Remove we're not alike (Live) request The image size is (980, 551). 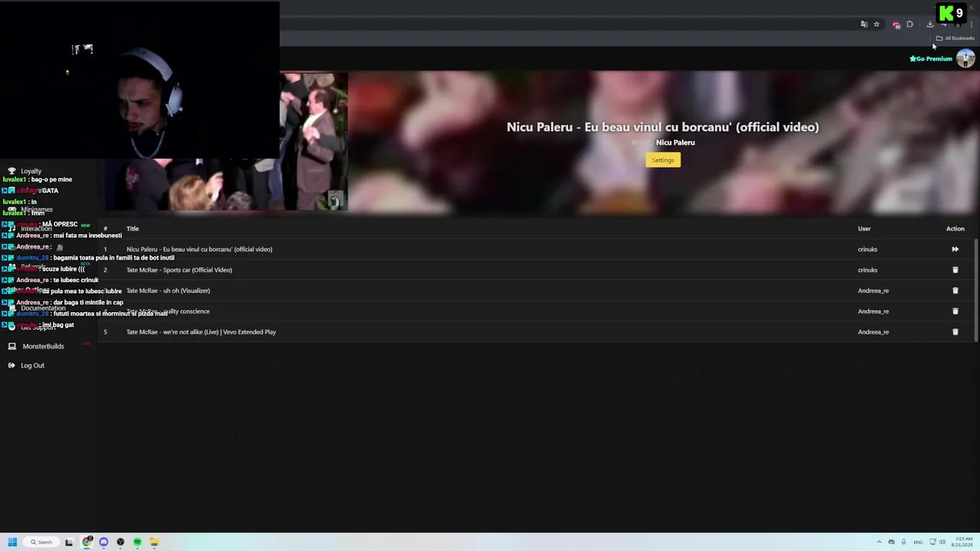point(955,332)
